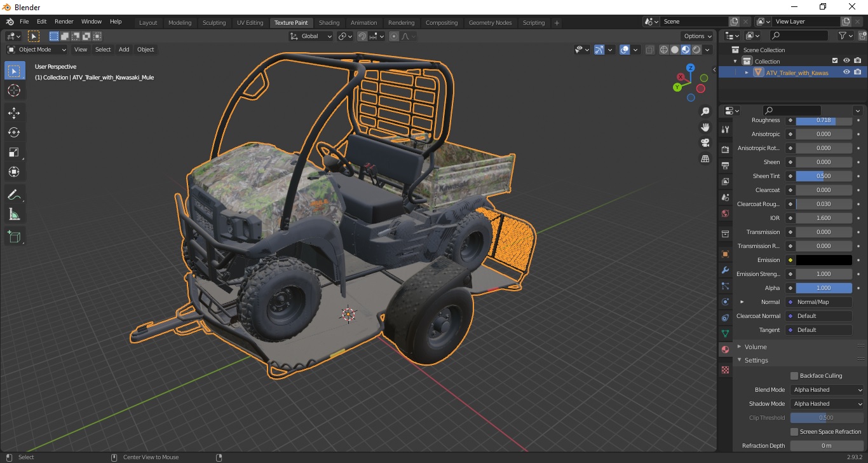This screenshot has height=463, width=868.
Task: Disable Collection in renders camera icon
Action: tap(858, 61)
